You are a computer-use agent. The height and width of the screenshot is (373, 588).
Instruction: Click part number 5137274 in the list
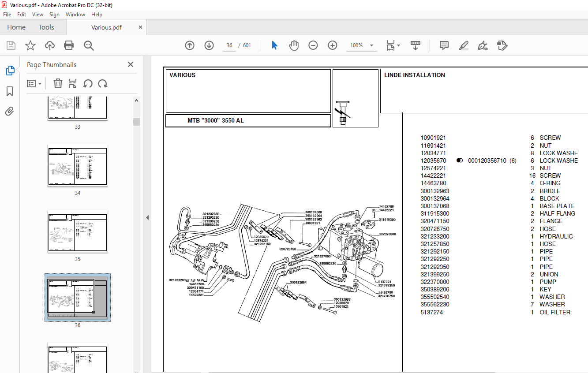tap(432, 312)
